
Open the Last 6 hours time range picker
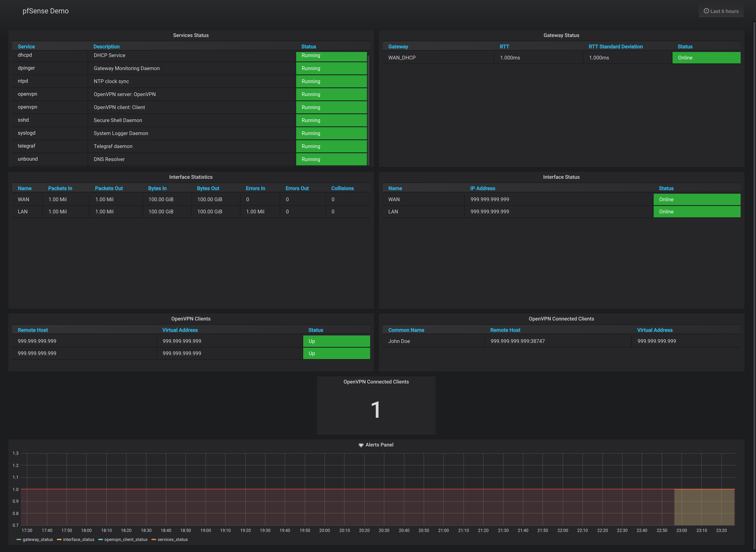coord(721,11)
